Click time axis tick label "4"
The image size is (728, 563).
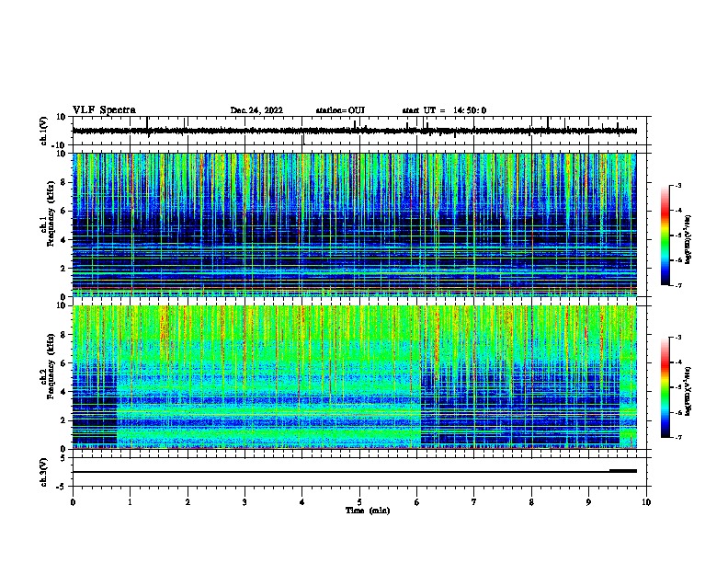pos(302,502)
